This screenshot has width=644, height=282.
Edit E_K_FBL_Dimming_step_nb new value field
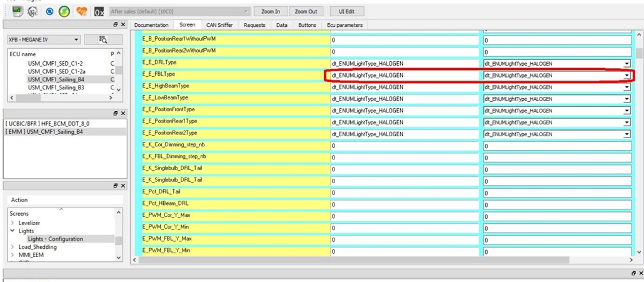(x=557, y=158)
